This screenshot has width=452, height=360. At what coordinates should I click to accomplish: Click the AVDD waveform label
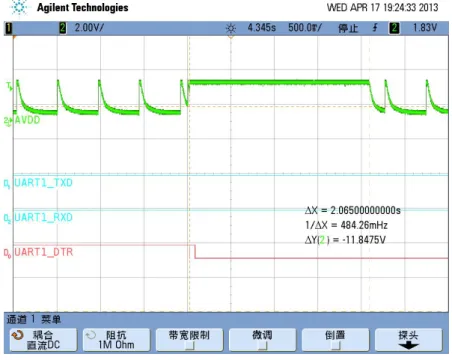(x=27, y=120)
